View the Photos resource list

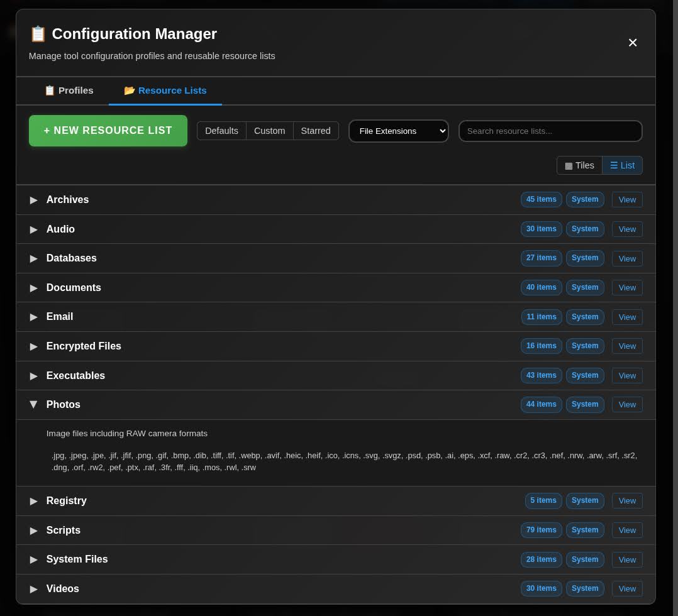pyautogui.click(x=627, y=405)
